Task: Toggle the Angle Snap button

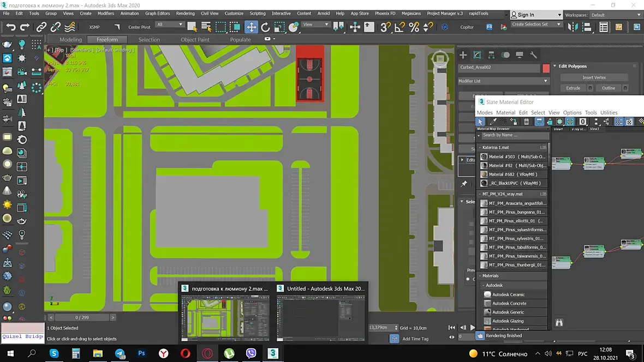Action: point(400,27)
